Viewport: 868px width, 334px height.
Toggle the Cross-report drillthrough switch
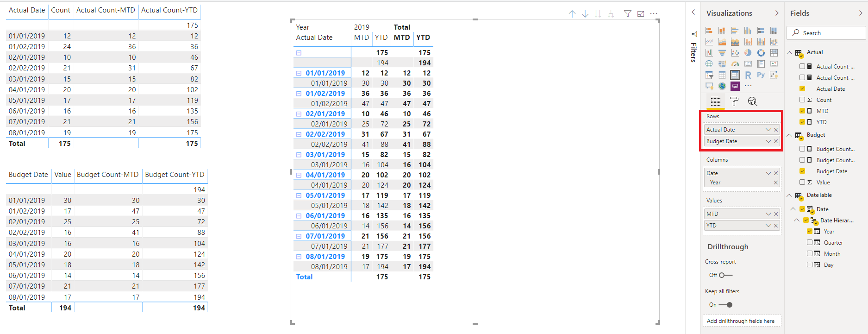pos(725,275)
